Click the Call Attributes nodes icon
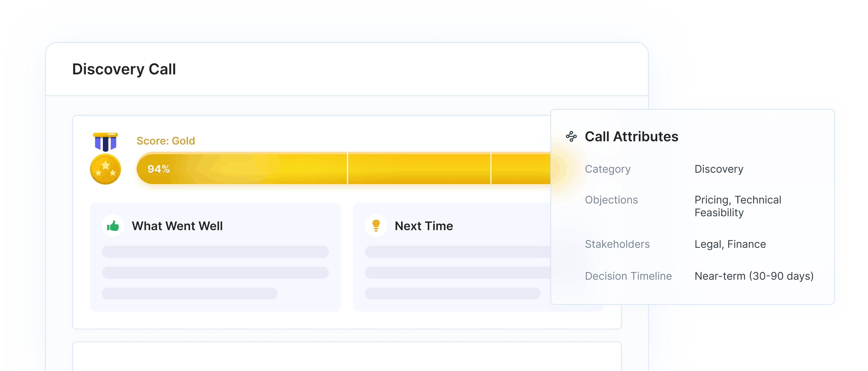The width and height of the screenshot is (868, 371). (571, 136)
